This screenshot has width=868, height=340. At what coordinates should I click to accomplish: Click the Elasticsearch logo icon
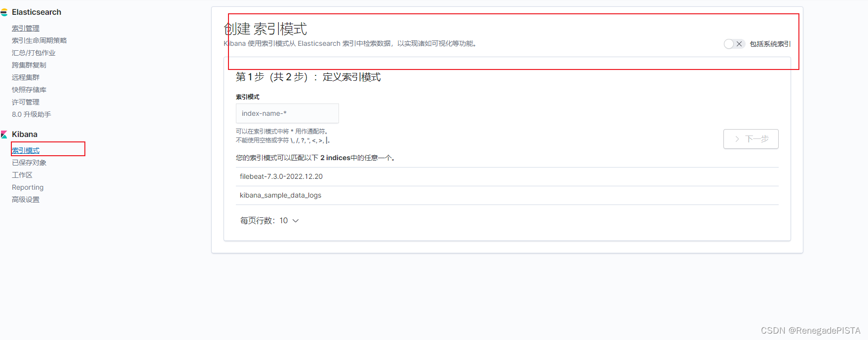click(4, 12)
